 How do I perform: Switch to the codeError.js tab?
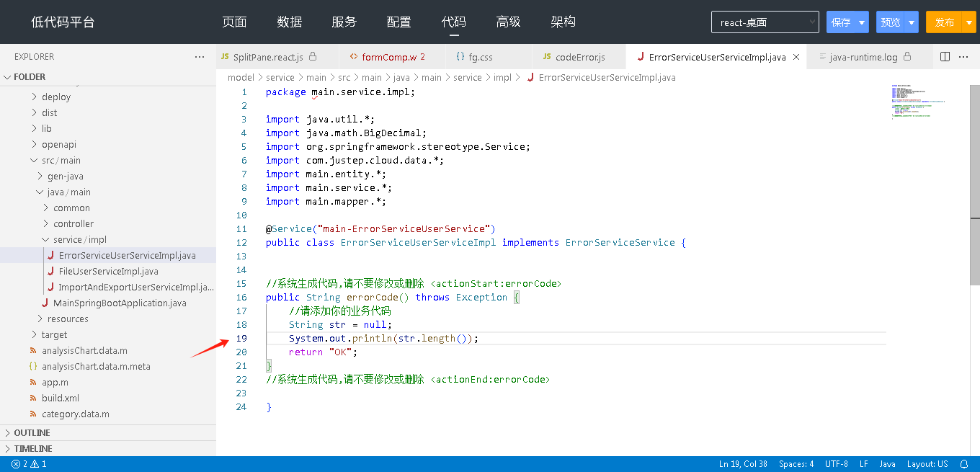click(x=579, y=57)
